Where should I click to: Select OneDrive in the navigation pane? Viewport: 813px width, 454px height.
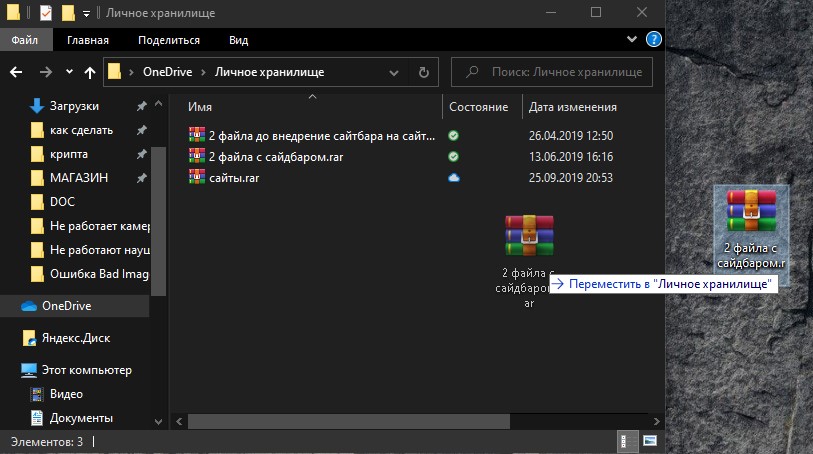click(x=66, y=306)
